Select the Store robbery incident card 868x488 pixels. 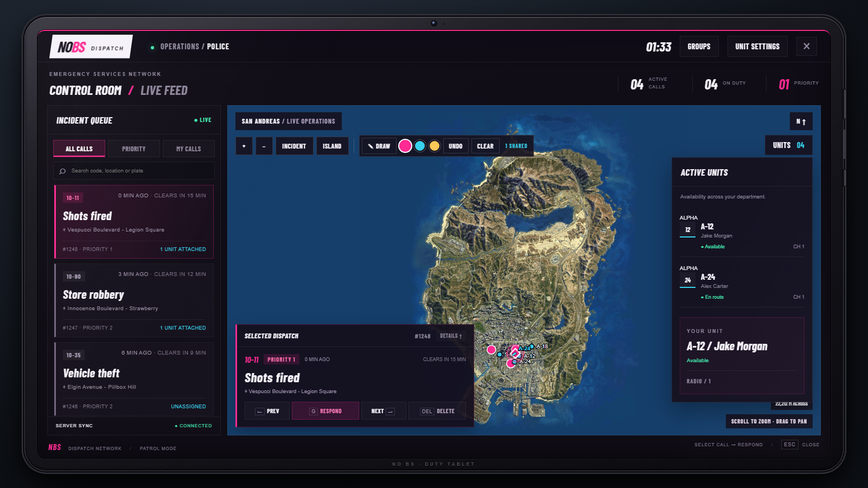pos(134,300)
